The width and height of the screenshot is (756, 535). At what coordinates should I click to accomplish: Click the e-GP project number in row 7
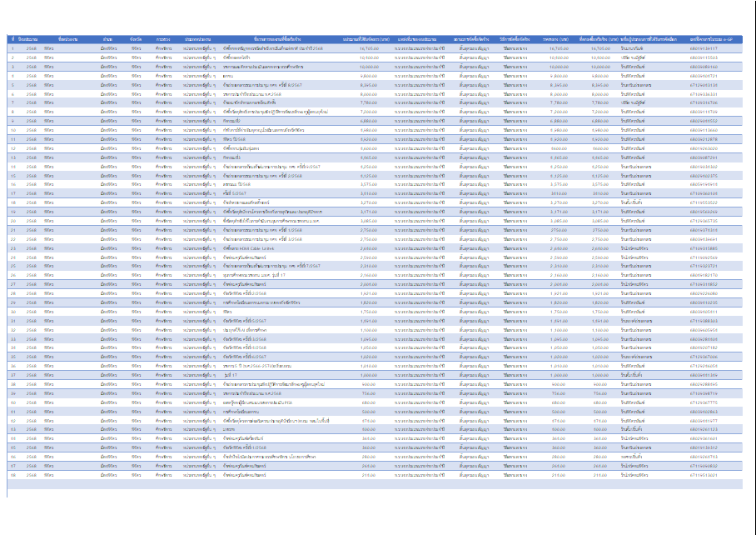point(704,102)
